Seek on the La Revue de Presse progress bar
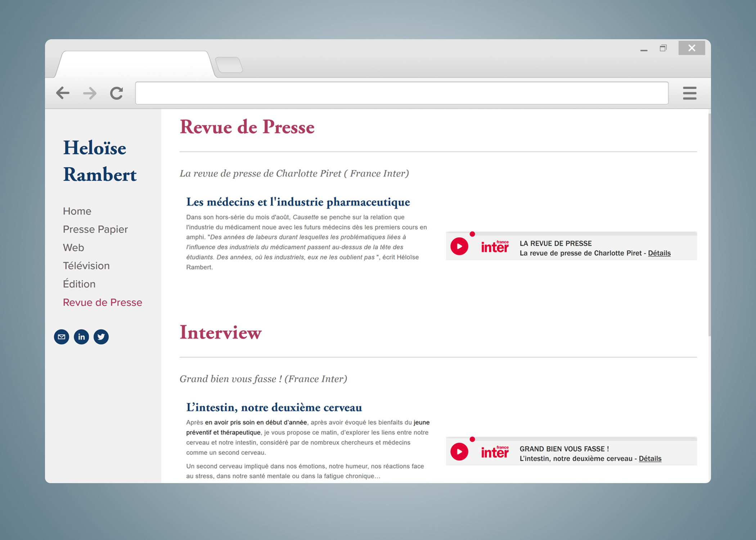 point(571,234)
